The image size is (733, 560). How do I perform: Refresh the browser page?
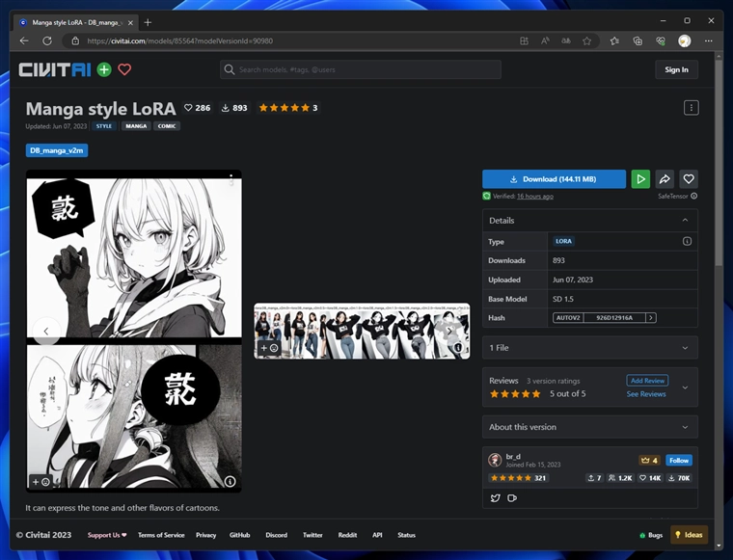[x=47, y=41]
